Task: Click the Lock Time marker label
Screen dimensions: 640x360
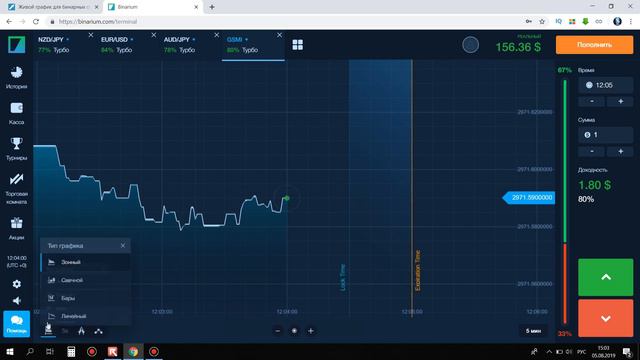Action: tap(342, 278)
